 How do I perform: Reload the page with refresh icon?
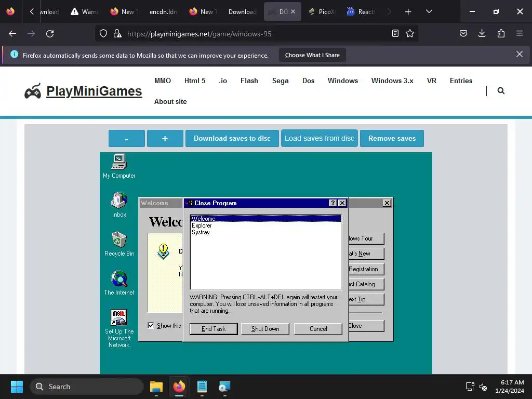(50, 34)
